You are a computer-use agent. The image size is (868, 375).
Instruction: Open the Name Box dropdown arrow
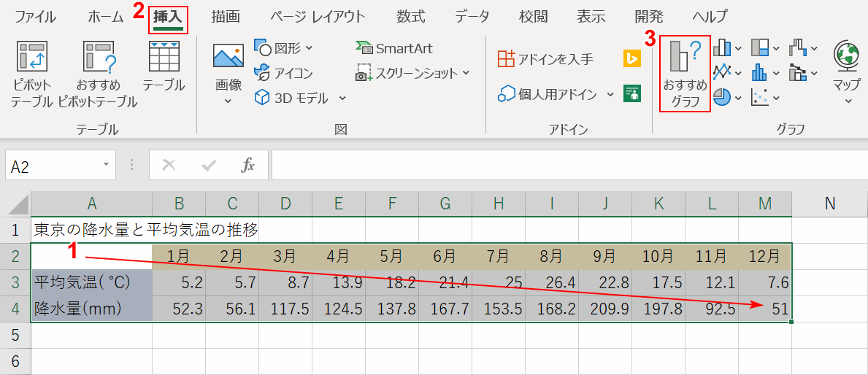pos(106,165)
